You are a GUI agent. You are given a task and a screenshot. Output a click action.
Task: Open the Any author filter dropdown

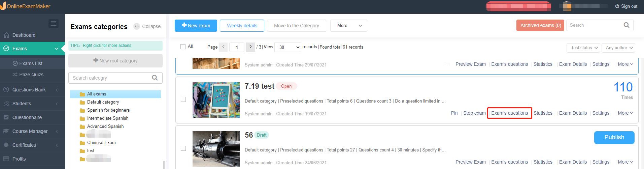point(618,48)
